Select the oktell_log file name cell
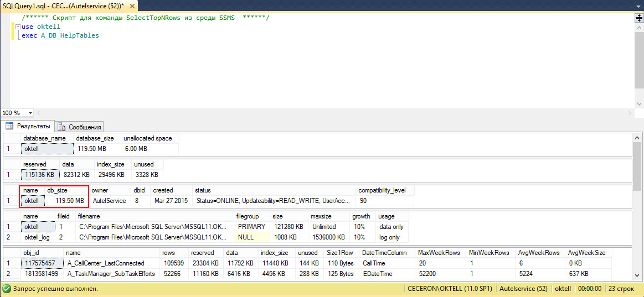Image resolution: width=644 pixels, height=297 pixels. [38, 237]
